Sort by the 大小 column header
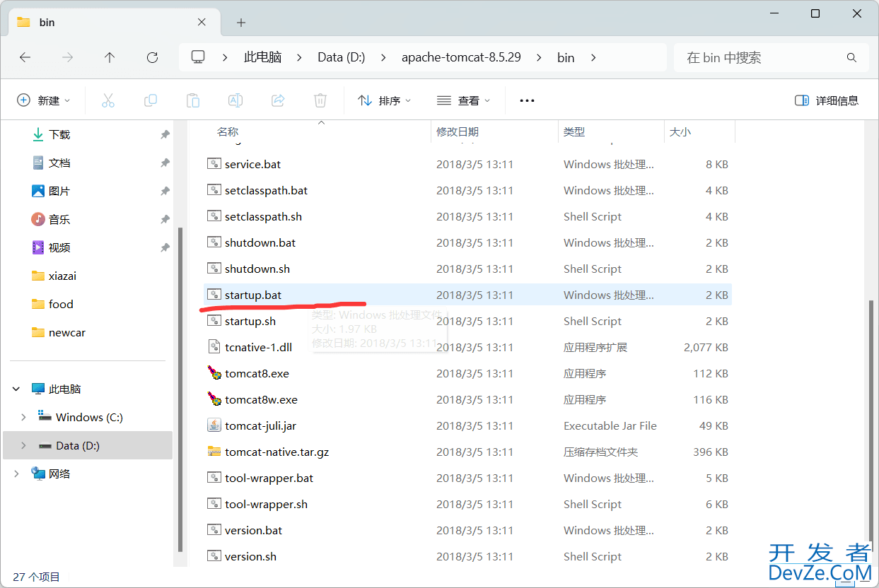 click(x=680, y=131)
